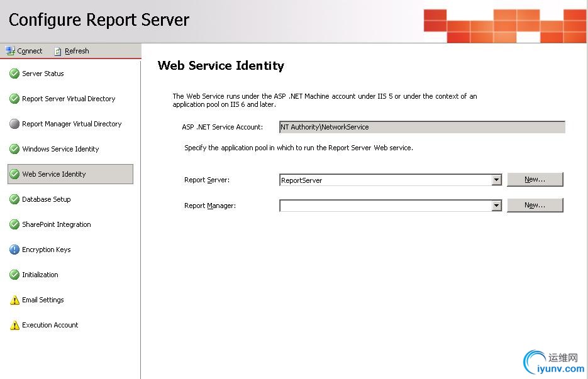
Task: Click the blue info icon for Encryption Keys
Action: [14, 250]
